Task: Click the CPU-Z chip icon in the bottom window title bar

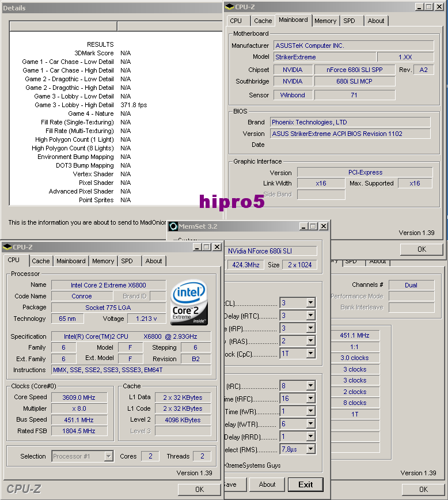Action: (7, 247)
